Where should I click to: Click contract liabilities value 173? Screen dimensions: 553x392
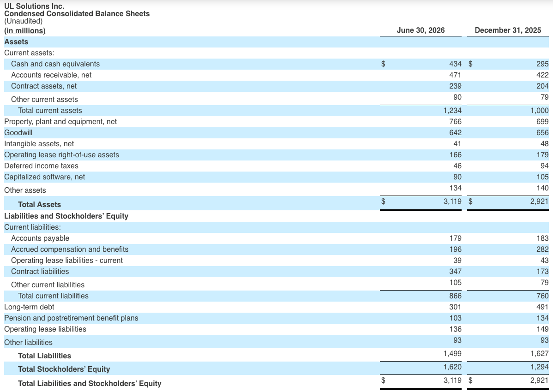click(542, 272)
